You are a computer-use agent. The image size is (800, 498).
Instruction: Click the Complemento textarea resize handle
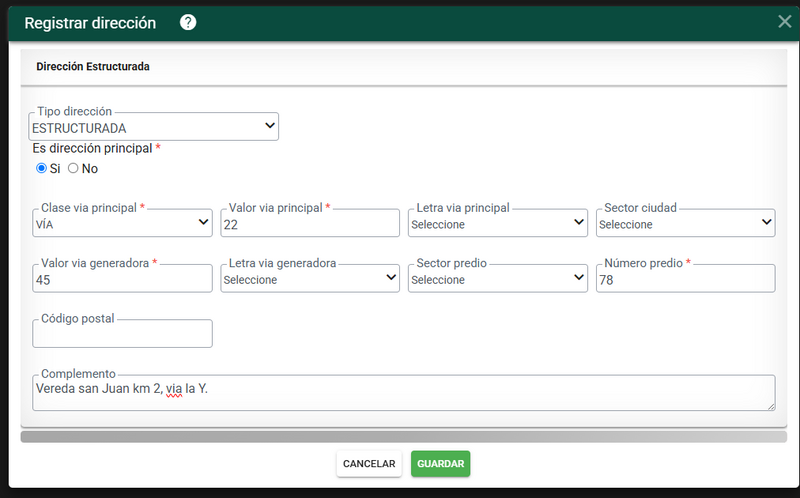tap(771, 406)
